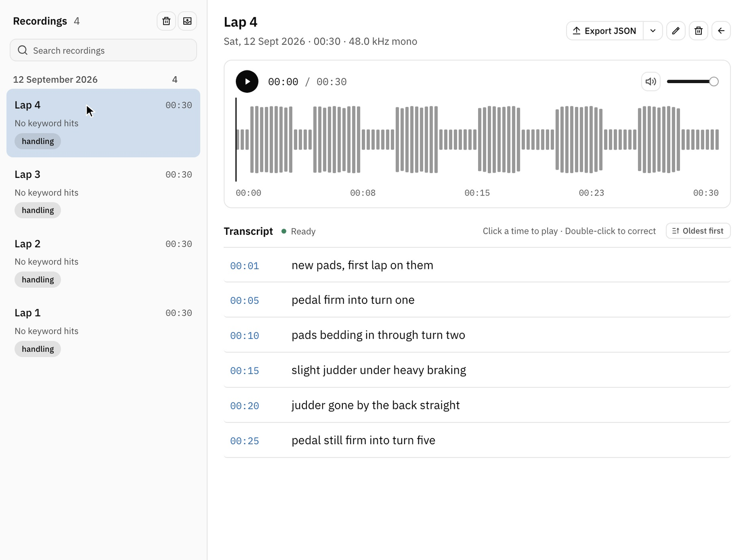Click the 00:23 waveform axis label

(x=591, y=193)
